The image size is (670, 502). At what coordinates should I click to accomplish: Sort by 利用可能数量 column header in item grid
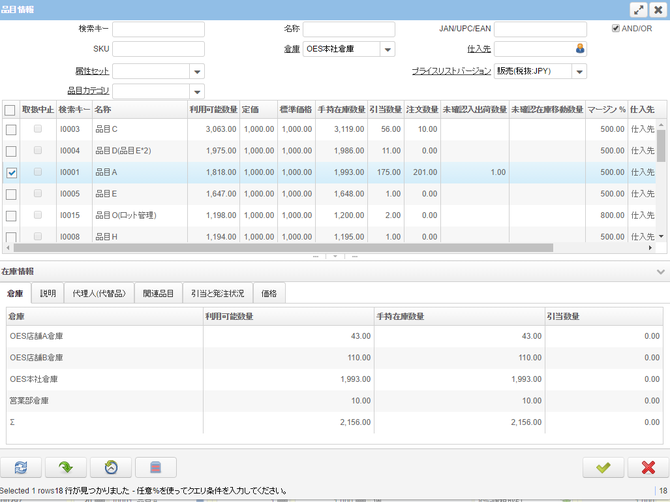213,110
